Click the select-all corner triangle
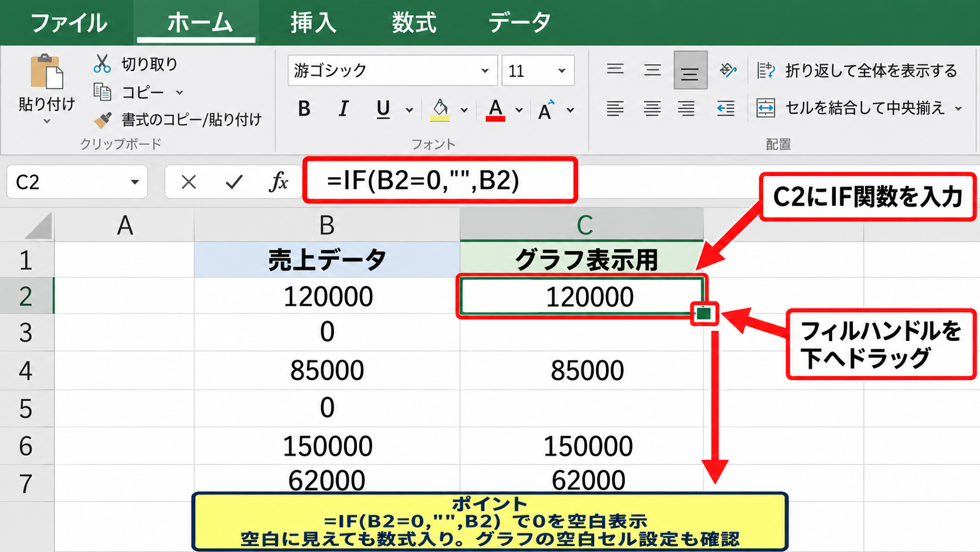Screen dimensions: 980x552 click(39, 226)
